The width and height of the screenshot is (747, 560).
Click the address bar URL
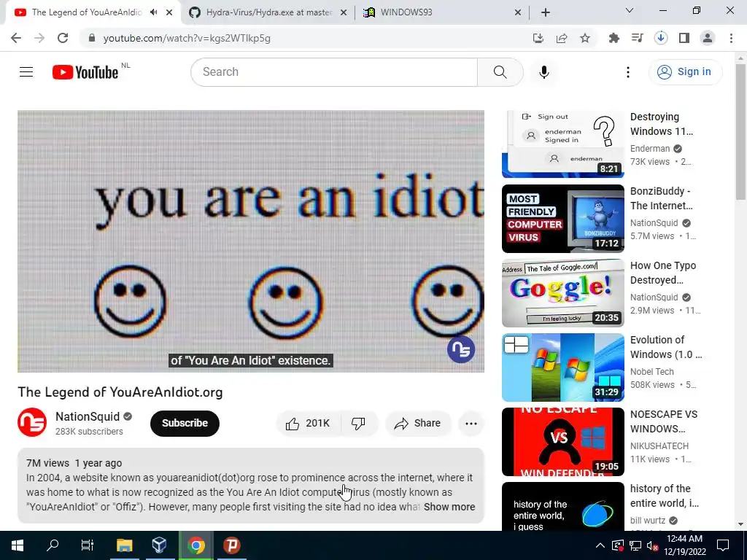click(x=187, y=38)
